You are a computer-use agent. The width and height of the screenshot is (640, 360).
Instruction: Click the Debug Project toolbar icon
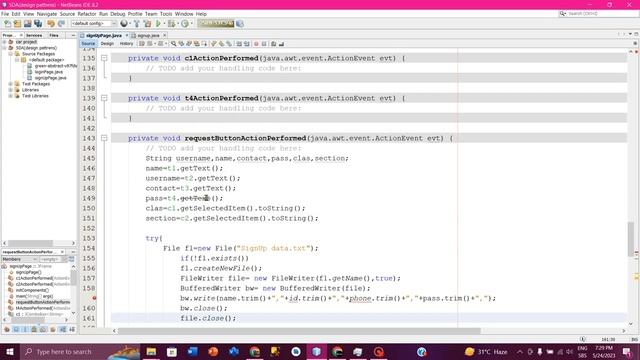click(171, 24)
